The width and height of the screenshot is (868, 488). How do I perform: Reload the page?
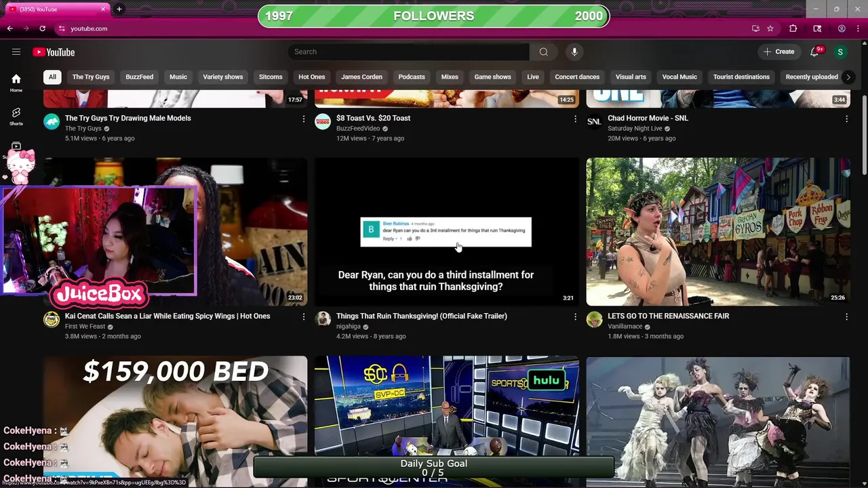42,28
